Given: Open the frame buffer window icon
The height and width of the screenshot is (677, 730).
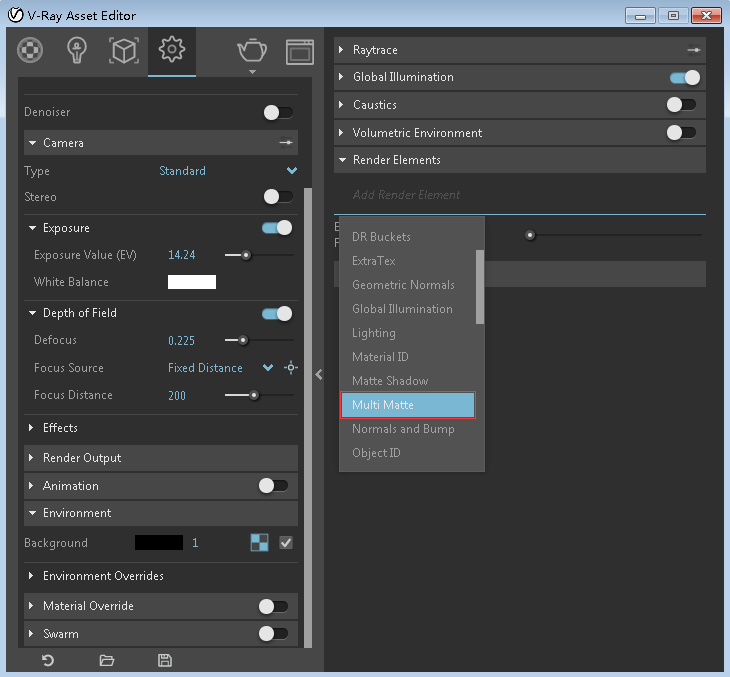Looking at the screenshot, I should pyautogui.click(x=299, y=51).
